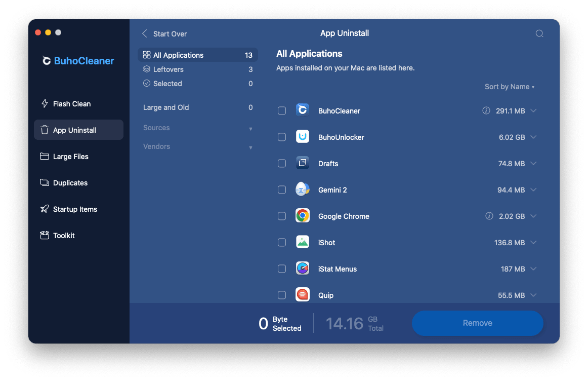The width and height of the screenshot is (588, 381).
Task: Check the Drafts app checkbox
Action: pyautogui.click(x=282, y=163)
